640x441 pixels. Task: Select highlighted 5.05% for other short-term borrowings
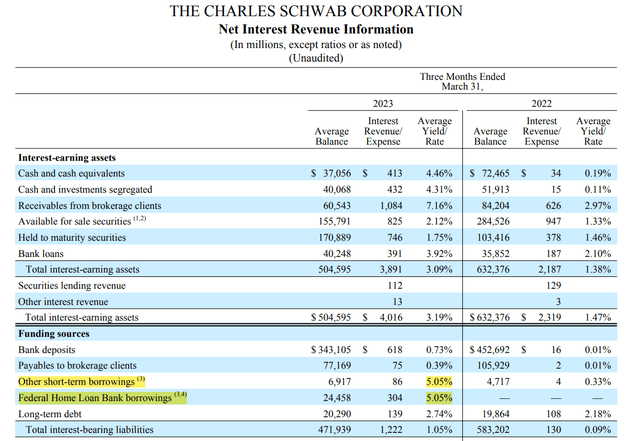(x=439, y=382)
